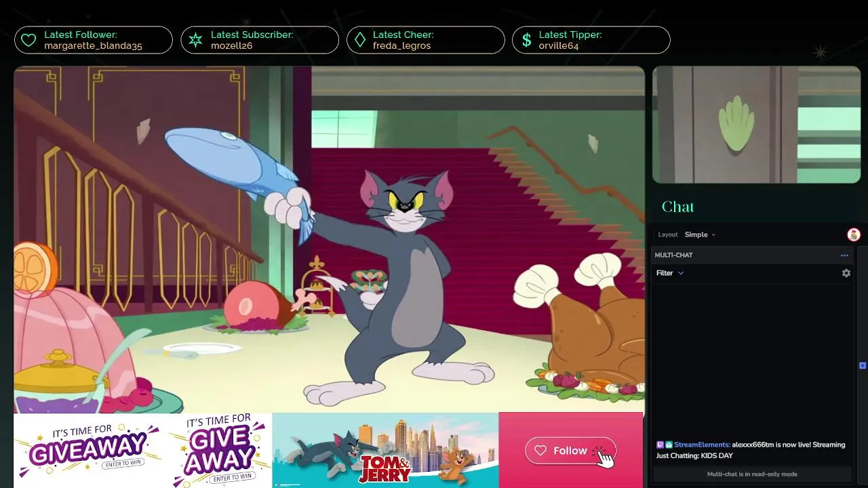Click the pink Follow button
The image size is (868, 488).
pyautogui.click(x=570, y=451)
